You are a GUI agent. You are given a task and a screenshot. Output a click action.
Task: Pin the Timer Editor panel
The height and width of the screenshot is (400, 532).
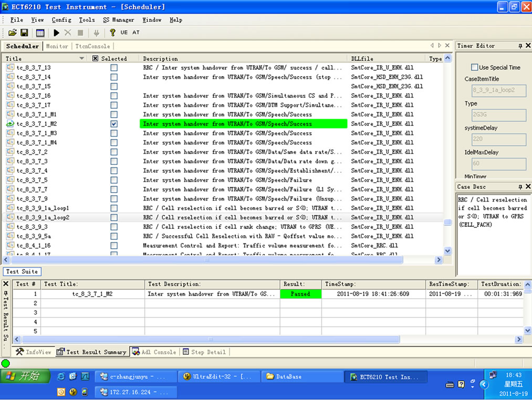tap(520, 46)
